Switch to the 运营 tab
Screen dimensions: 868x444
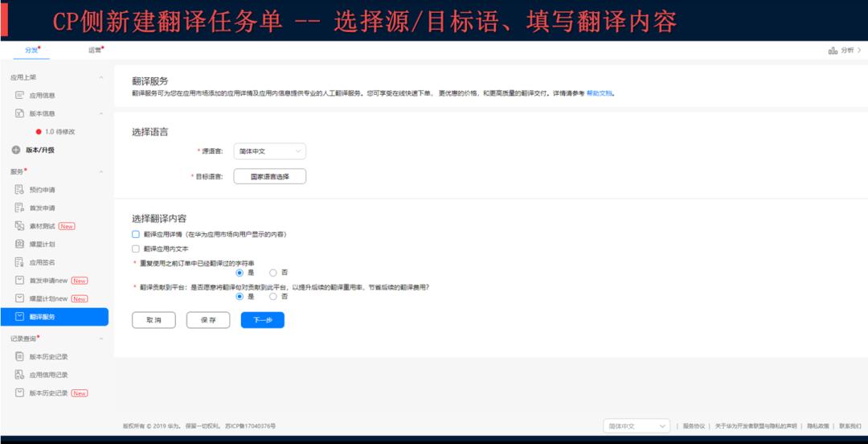click(x=95, y=50)
